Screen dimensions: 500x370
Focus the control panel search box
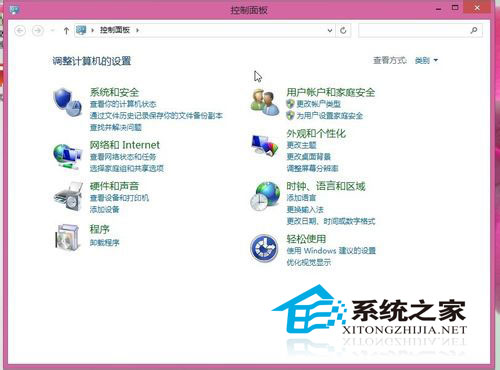point(420,30)
